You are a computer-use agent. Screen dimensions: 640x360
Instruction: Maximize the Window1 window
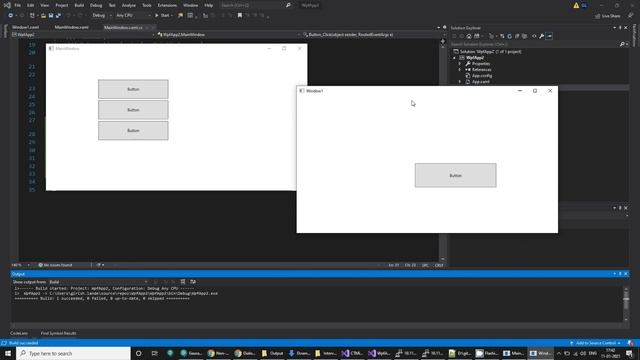coord(535,91)
